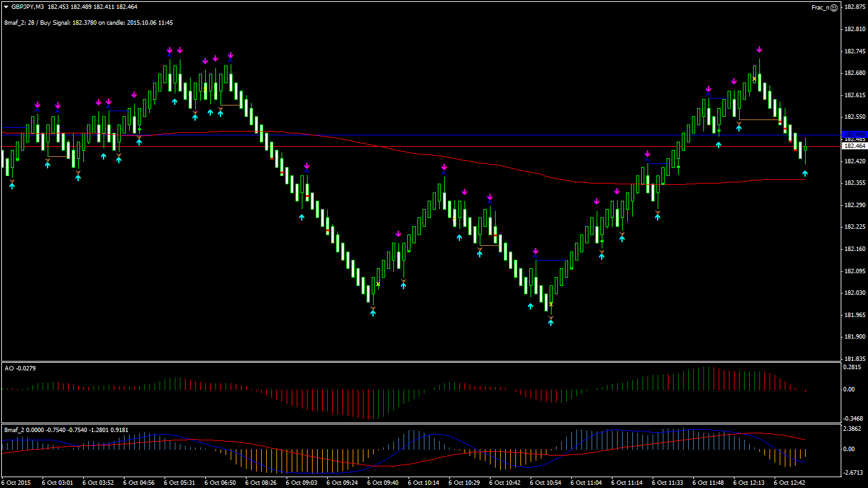This screenshot has width=868, height=488.
Task: Click the '6 Oct 10:54' time axis label
Action: pyautogui.click(x=546, y=483)
